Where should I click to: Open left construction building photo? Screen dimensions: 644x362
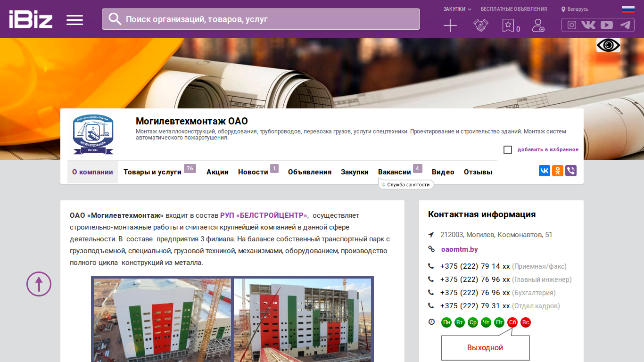pos(162,320)
